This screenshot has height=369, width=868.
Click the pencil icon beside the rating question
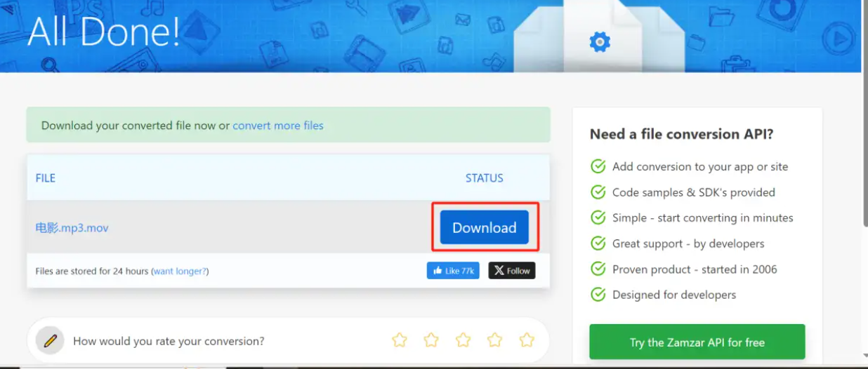[50, 341]
